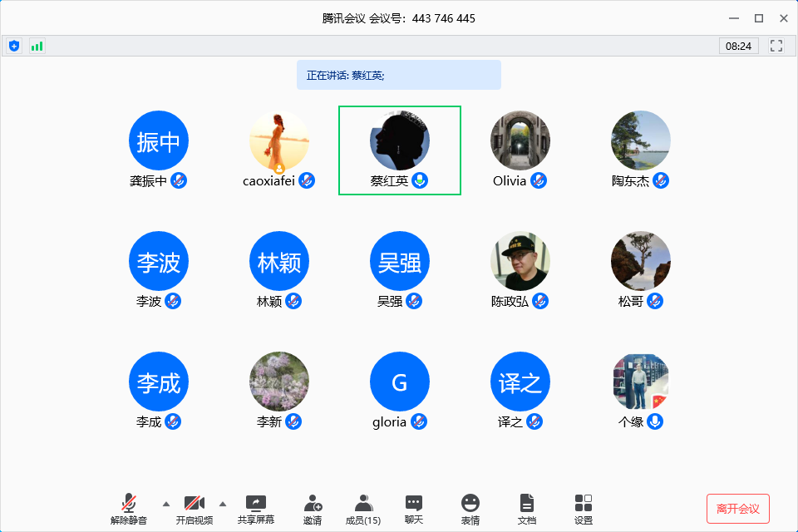798x532 pixels.
Task: Open the chat (聊天) window
Action: point(414,509)
